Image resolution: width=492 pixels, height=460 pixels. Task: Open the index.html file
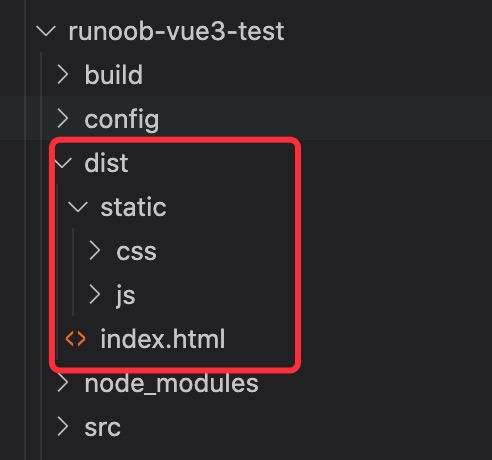(x=163, y=339)
